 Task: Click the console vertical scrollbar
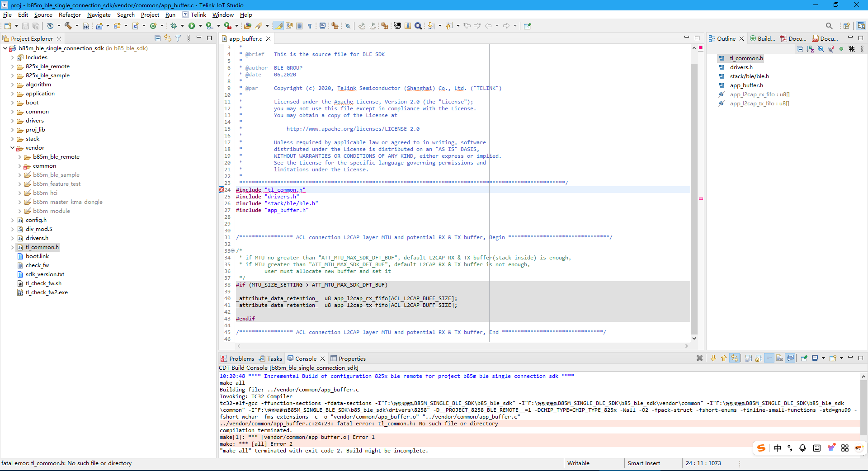[863, 407]
